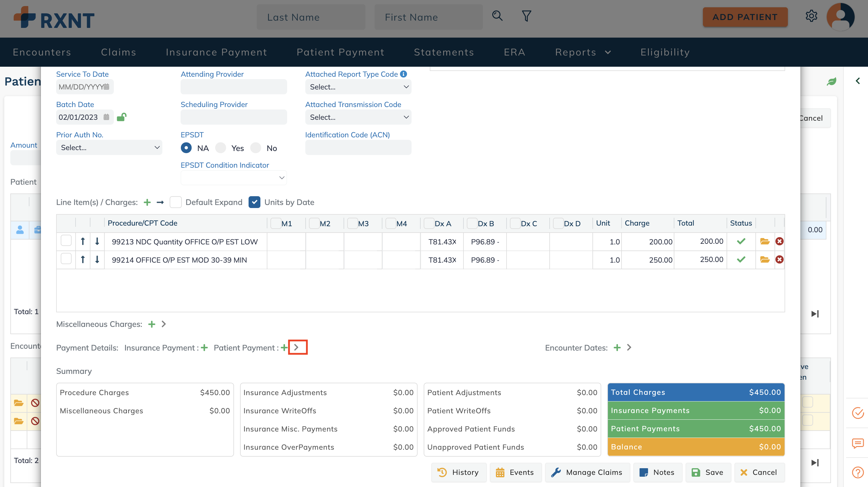Click the Last Name search field

(311, 17)
